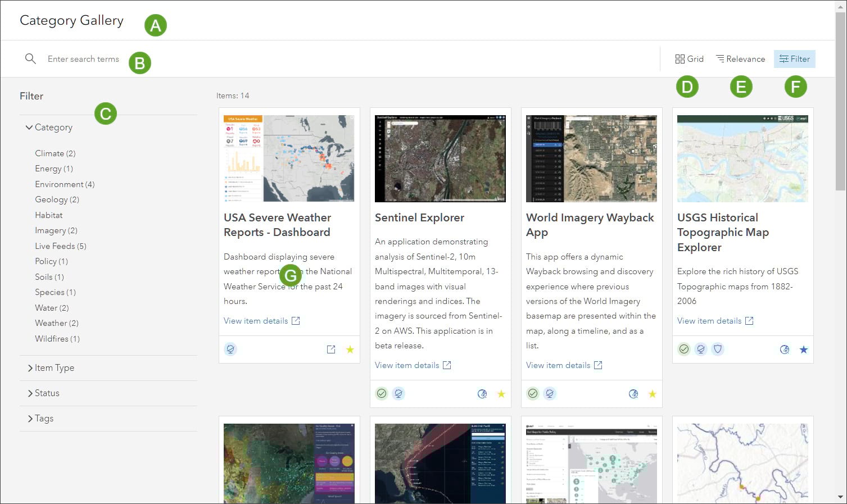Switch the gallery layout with Grid button
The width and height of the screenshot is (847, 504).
pos(689,59)
